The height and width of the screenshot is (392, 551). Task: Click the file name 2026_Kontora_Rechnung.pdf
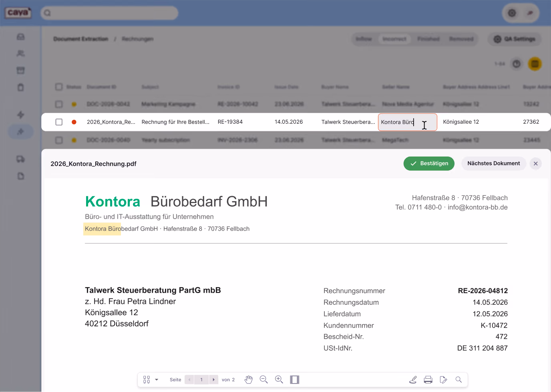(93, 164)
